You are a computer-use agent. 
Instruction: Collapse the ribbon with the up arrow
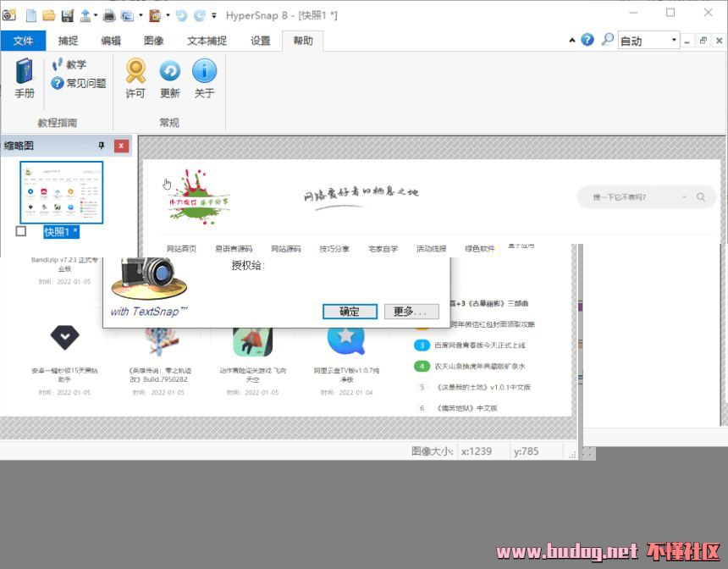pos(572,41)
